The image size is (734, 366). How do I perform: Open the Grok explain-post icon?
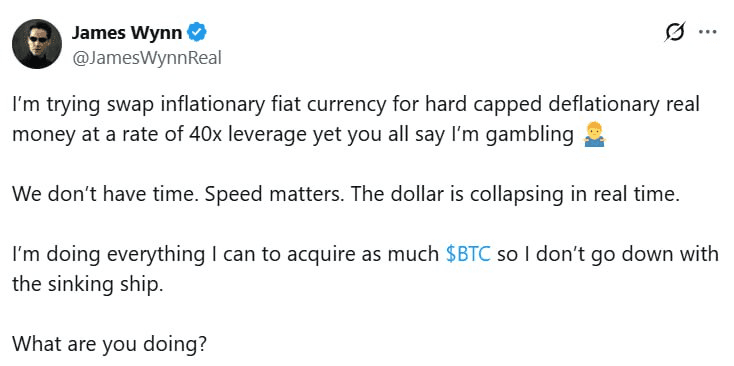675,32
